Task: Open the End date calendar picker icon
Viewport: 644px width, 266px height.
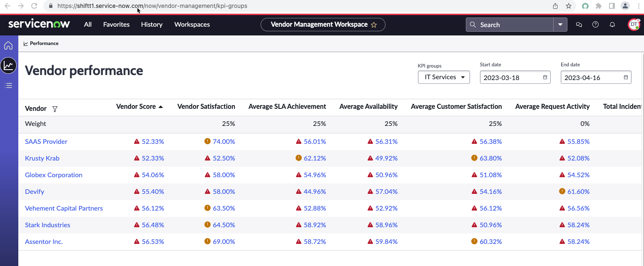Action: pos(626,77)
